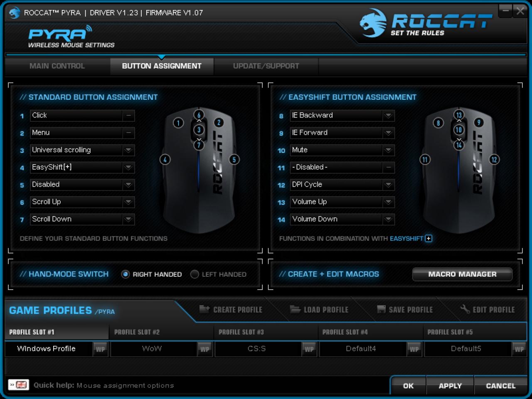Screen dimensions: 532x399
Task: Click button 2 Menu assignment field
Action: coord(82,133)
